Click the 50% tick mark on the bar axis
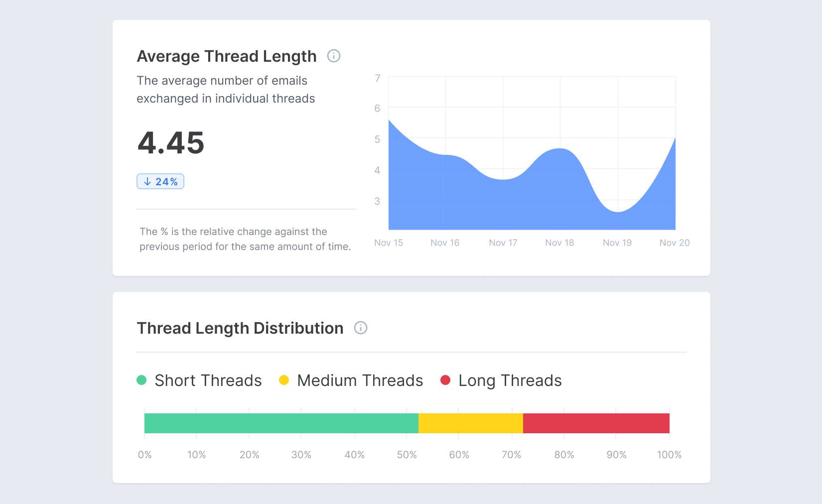822x504 pixels. pos(407,455)
